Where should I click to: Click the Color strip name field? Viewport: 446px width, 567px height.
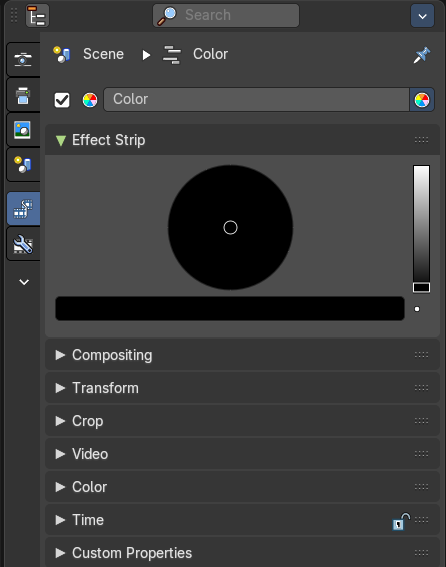[x=256, y=99]
